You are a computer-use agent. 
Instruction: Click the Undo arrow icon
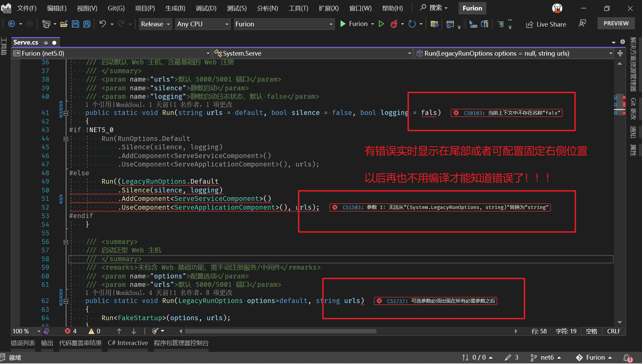point(102,24)
